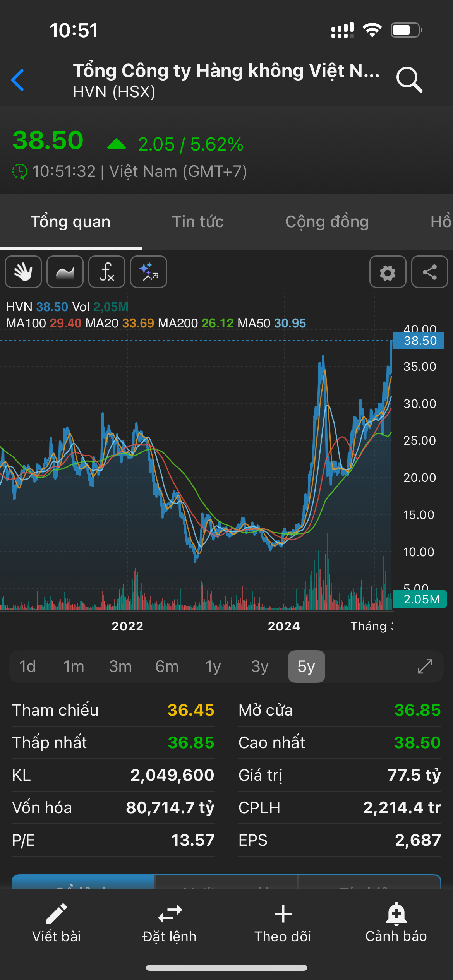Image resolution: width=453 pixels, height=980 pixels.
Task: Tap the change value 2.05 / 5.62%
Action: (191, 144)
